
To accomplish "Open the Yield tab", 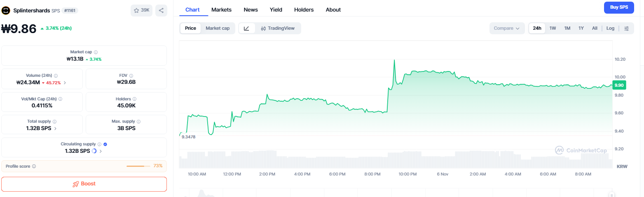I will coord(276,9).
